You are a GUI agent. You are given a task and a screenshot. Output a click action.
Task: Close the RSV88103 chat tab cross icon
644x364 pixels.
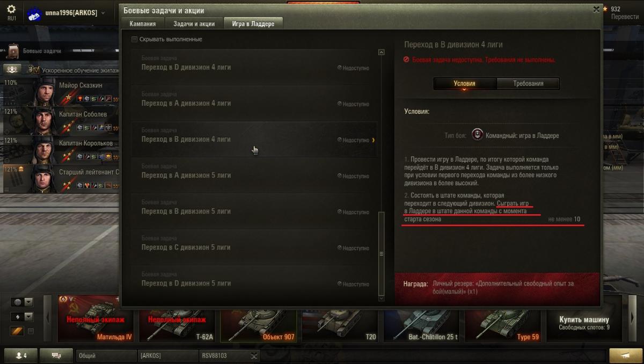[254, 355]
